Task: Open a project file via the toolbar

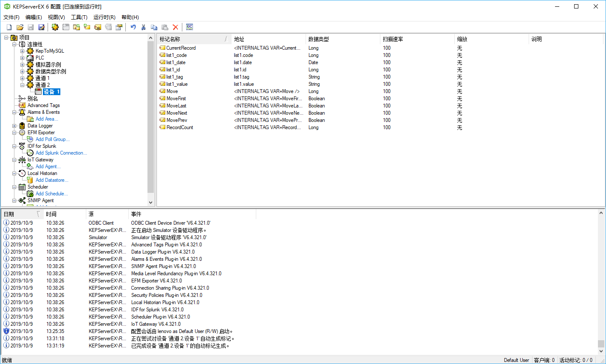Action: click(x=20, y=27)
